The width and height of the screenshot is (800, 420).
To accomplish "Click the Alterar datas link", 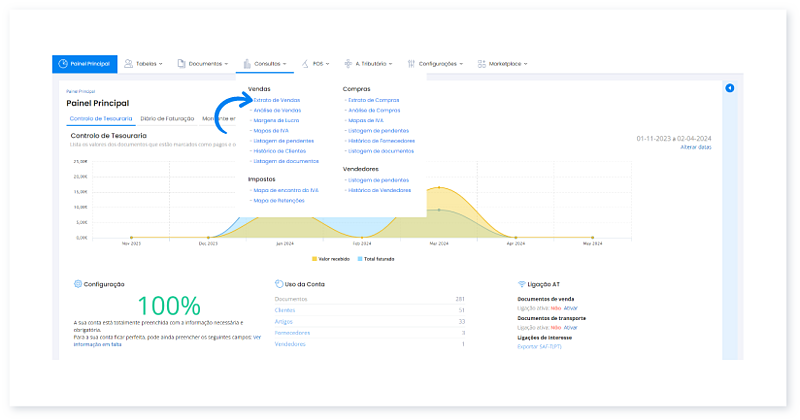I will tap(695, 147).
